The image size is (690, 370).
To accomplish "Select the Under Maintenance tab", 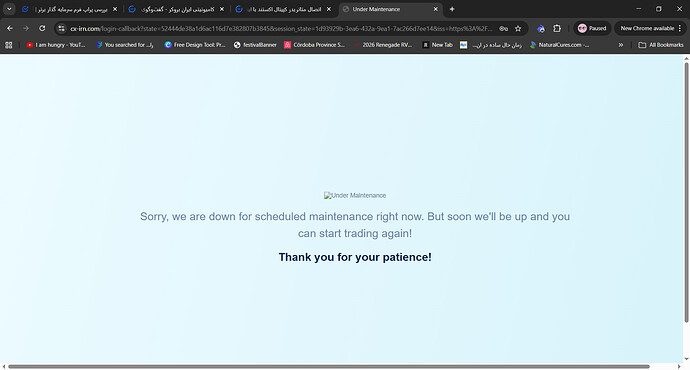I will tap(391, 9).
